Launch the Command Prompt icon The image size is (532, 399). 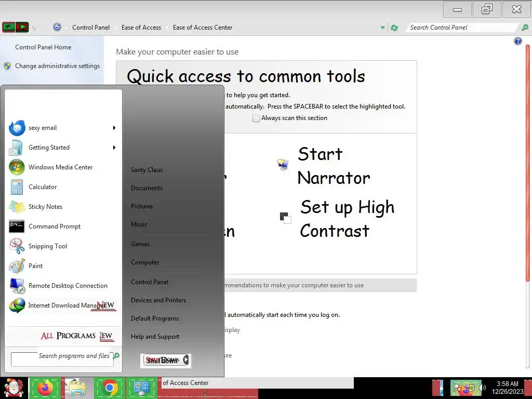[16, 227]
